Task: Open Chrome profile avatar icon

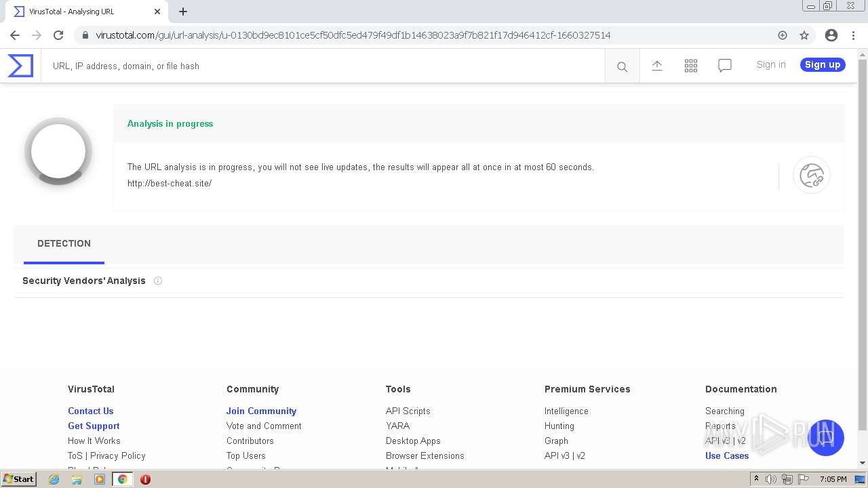Action: point(831,35)
